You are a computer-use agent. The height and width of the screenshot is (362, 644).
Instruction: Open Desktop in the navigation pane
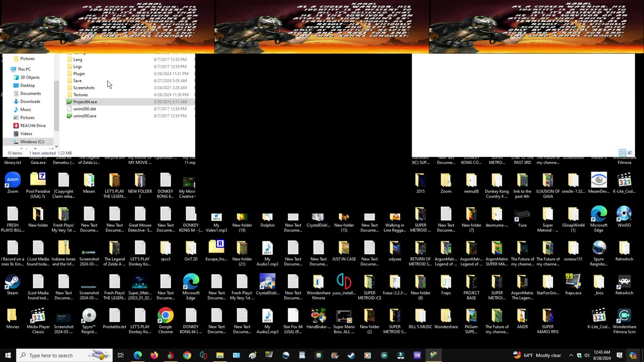click(x=28, y=85)
